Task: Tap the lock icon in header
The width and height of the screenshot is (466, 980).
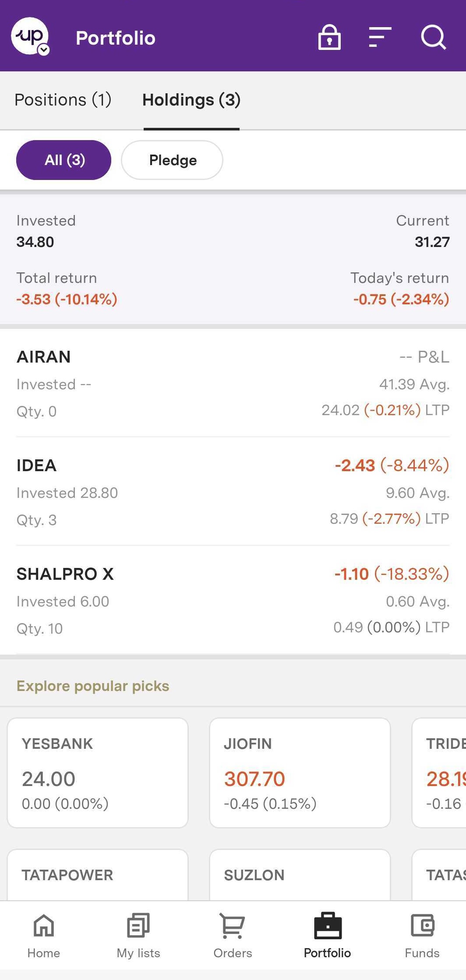Action: pyautogui.click(x=329, y=37)
